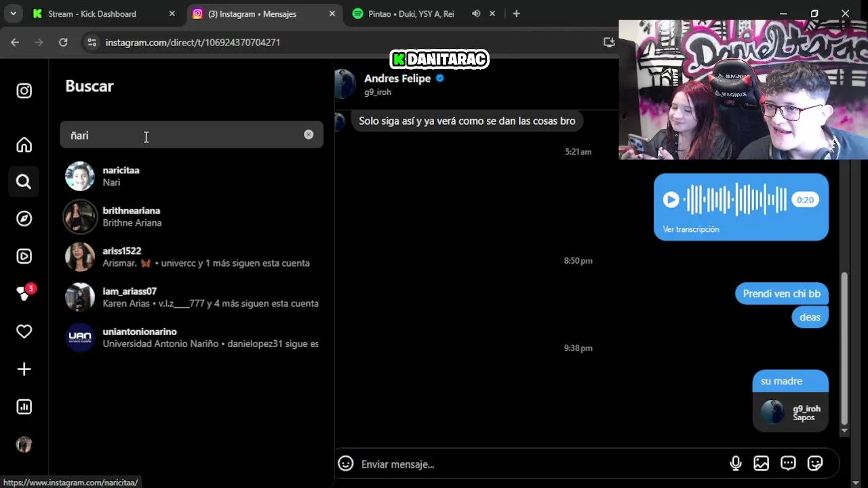Viewport: 868px width, 488px height.
Task: Open the shared g9_iroh Sapos post
Action: click(791, 412)
